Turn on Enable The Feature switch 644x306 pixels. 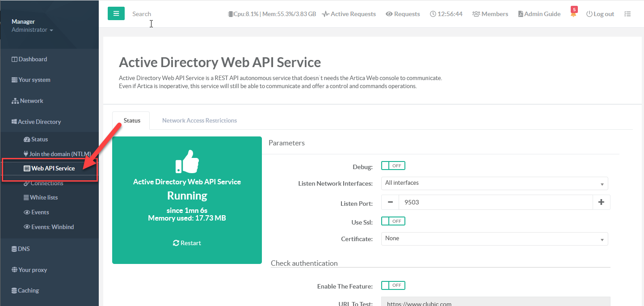[393, 285]
